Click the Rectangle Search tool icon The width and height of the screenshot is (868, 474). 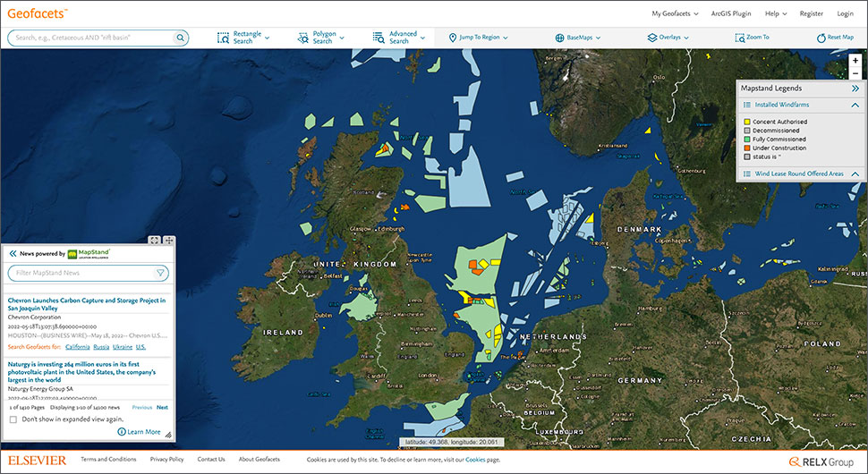pyautogui.click(x=223, y=38)
